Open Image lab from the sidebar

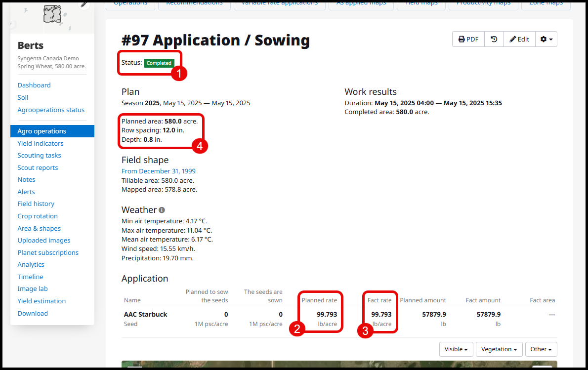[33, 288]
